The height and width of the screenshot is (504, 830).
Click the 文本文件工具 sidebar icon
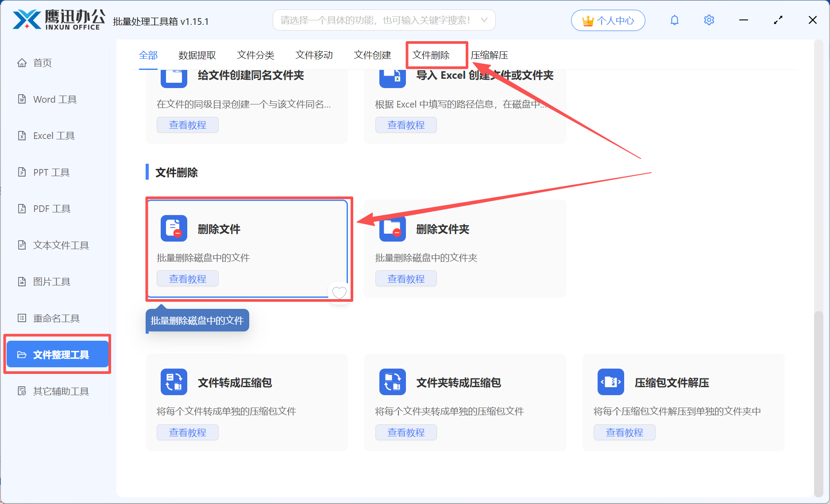22,245
